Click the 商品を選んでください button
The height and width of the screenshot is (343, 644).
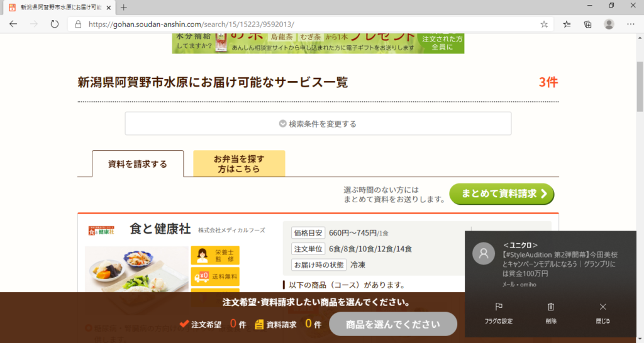point(393,324)
